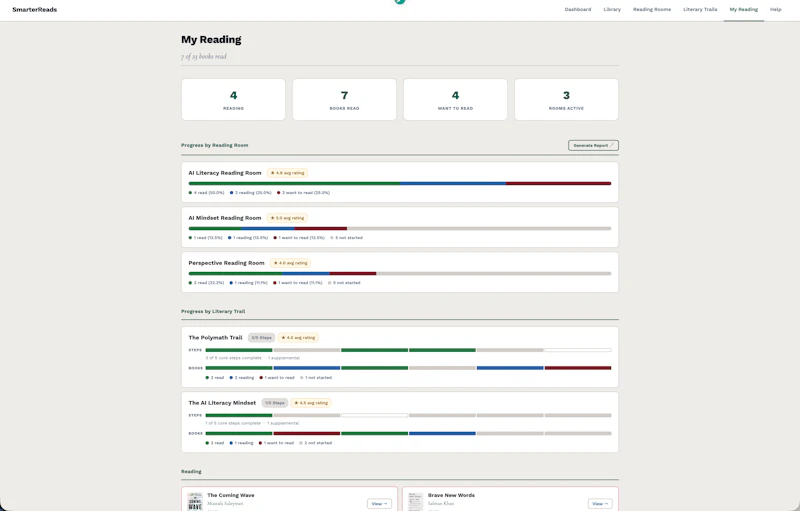Viewport: 800px width, 511px height.
Task: Click the star in The Polymath Trail rating badge
Action: tap(284, 338)
